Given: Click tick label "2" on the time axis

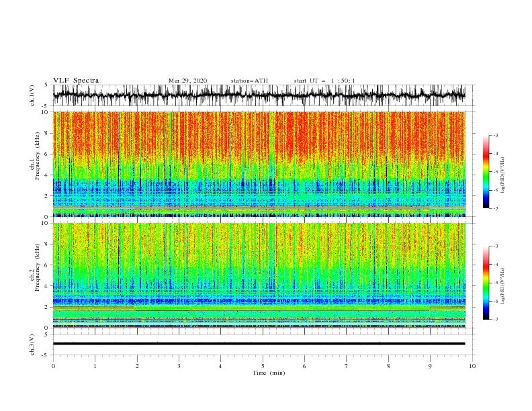Looking at the screenshot, I should pos(137,366).
